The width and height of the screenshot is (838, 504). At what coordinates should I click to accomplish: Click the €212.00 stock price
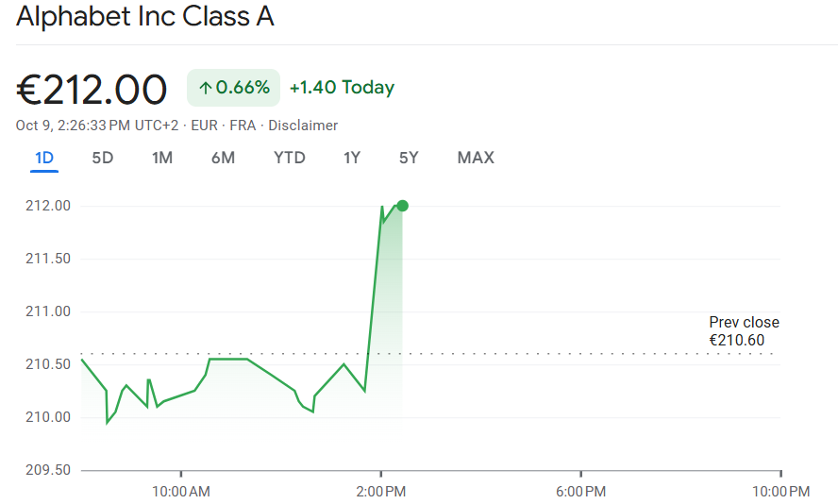(x=92, y=90)
